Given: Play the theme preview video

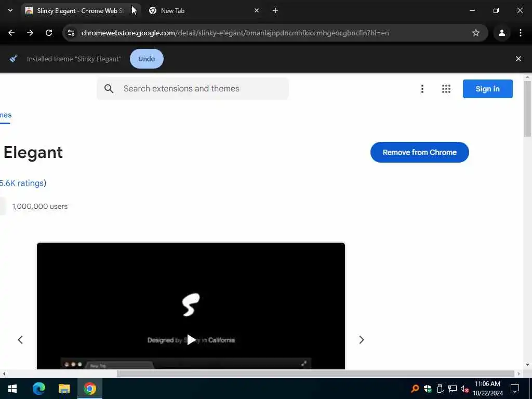Looking at the screenshot, I should pos(191,340).
